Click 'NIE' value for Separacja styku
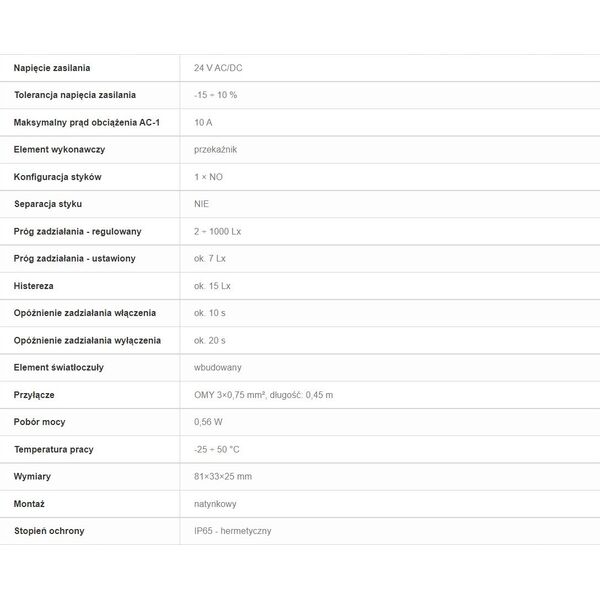This screenshot has width=600, height=600. click(x=201, y=204)
